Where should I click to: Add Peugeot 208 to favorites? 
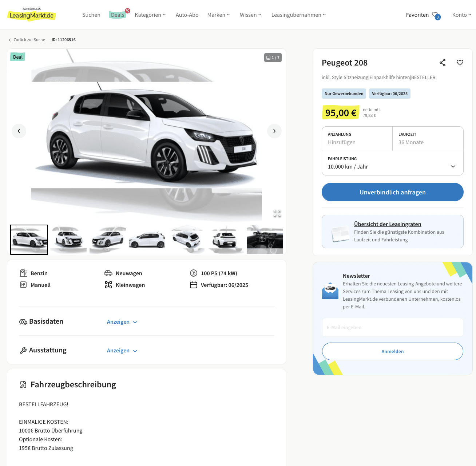tap(460, 63)
